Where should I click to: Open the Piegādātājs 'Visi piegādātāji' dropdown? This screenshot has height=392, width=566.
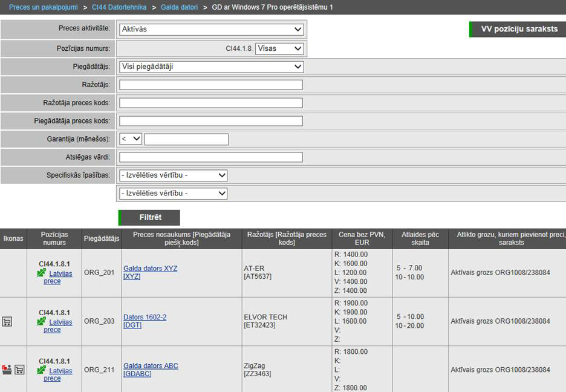[x=211, y=67]
